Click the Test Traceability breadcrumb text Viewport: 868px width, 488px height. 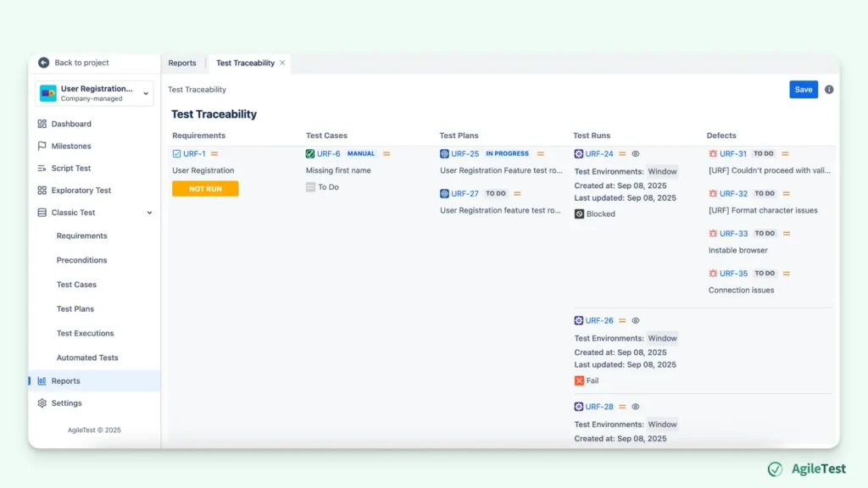[x=197, y=90]
